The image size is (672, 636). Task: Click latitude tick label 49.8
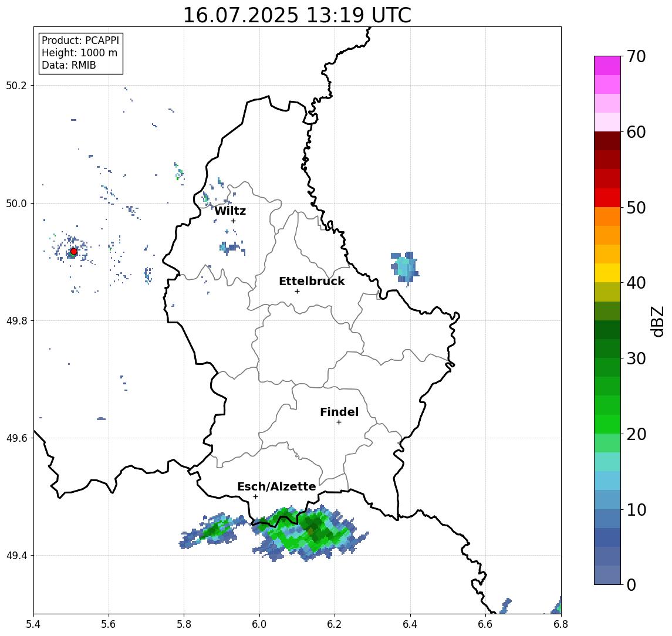coord(16,320)
